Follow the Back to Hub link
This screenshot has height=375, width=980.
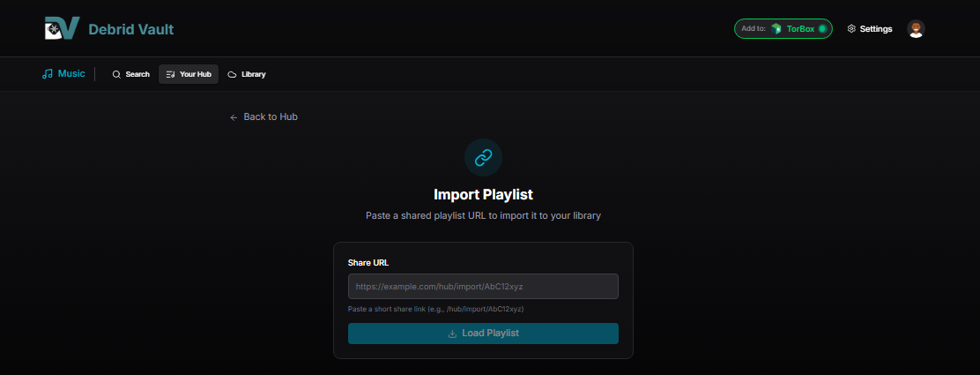pyautogui.click(x=271, y=117)
